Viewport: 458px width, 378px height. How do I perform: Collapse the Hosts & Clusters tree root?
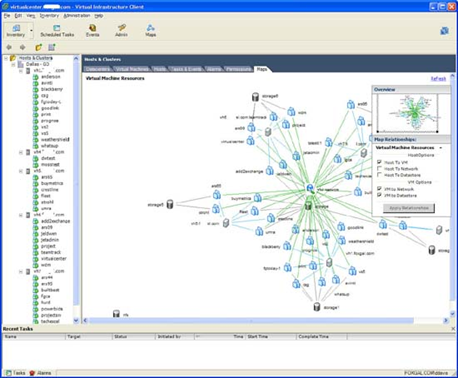click(x=6, y=58)
